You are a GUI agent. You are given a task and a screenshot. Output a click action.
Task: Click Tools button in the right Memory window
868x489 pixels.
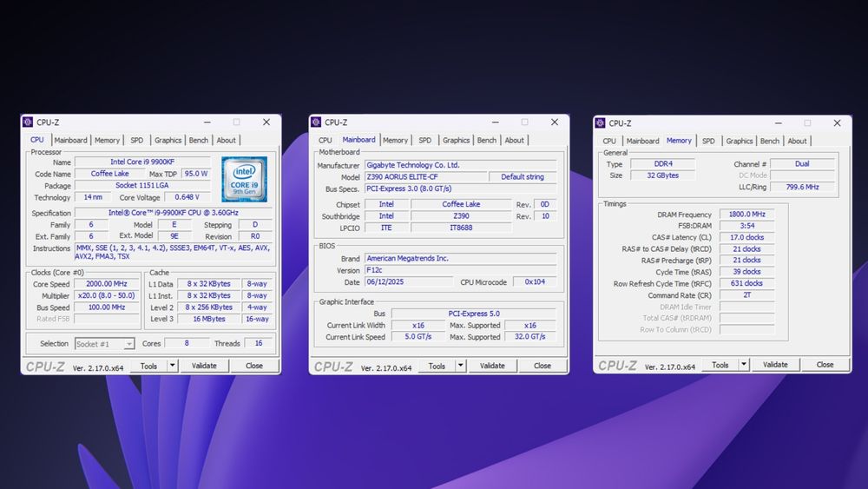[x=720, y=365]
